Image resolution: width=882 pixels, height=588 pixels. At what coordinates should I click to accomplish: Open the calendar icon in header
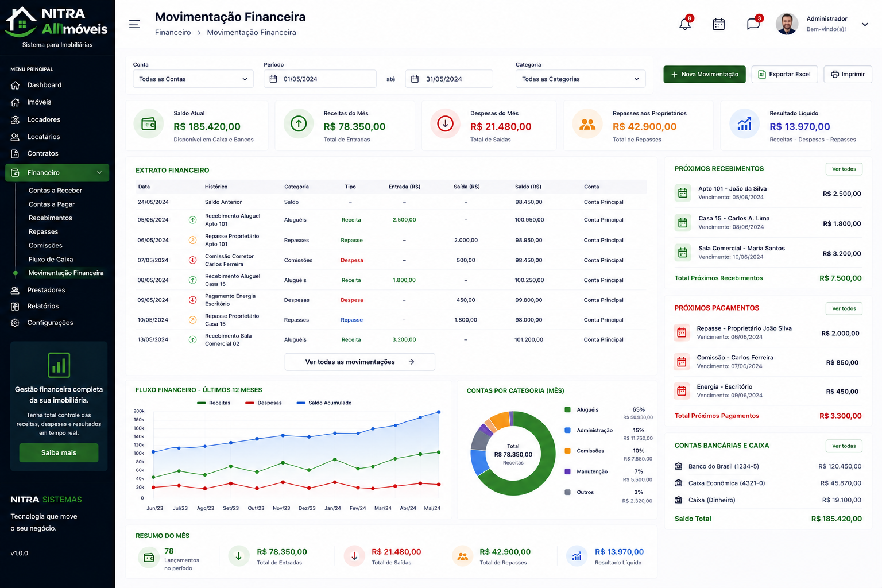pyautogui.click(x=718, y=24)
